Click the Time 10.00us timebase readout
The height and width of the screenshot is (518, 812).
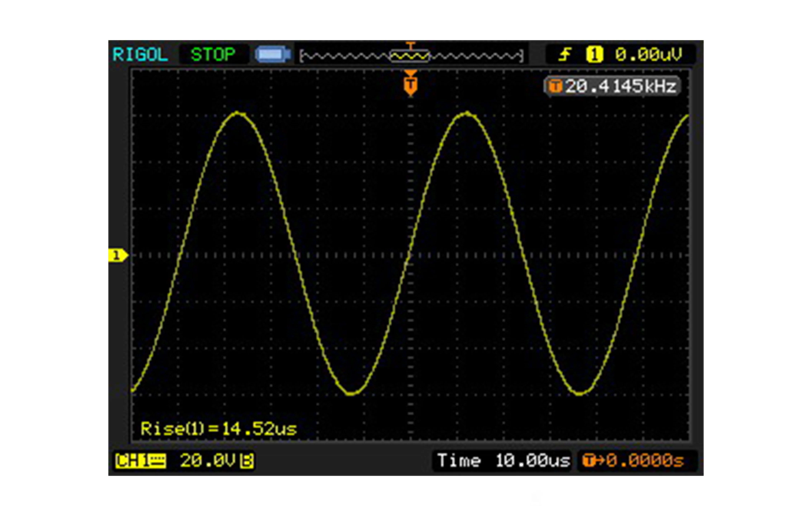(x=503, y=461)
